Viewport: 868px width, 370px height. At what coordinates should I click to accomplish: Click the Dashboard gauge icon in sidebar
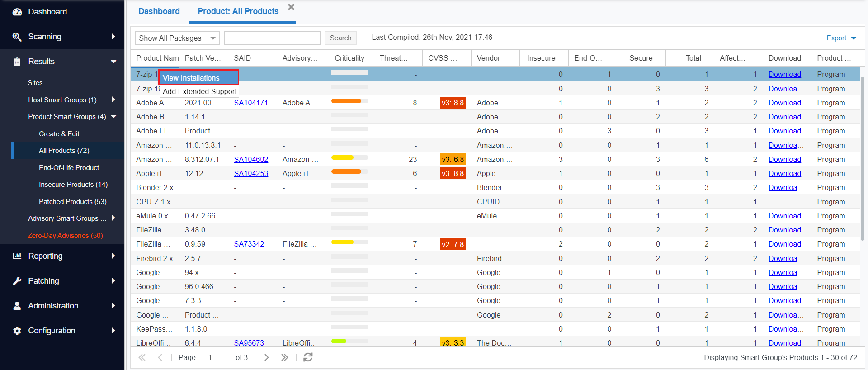click(17, 12)
